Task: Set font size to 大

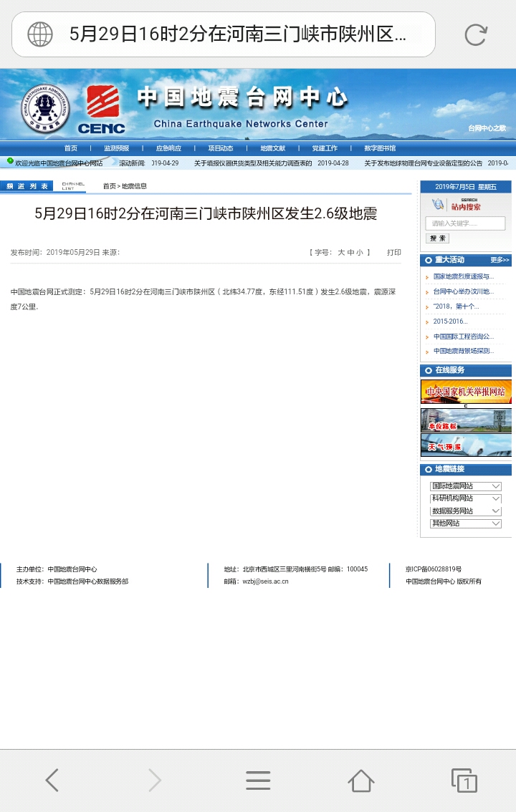Action: [341, 252]
